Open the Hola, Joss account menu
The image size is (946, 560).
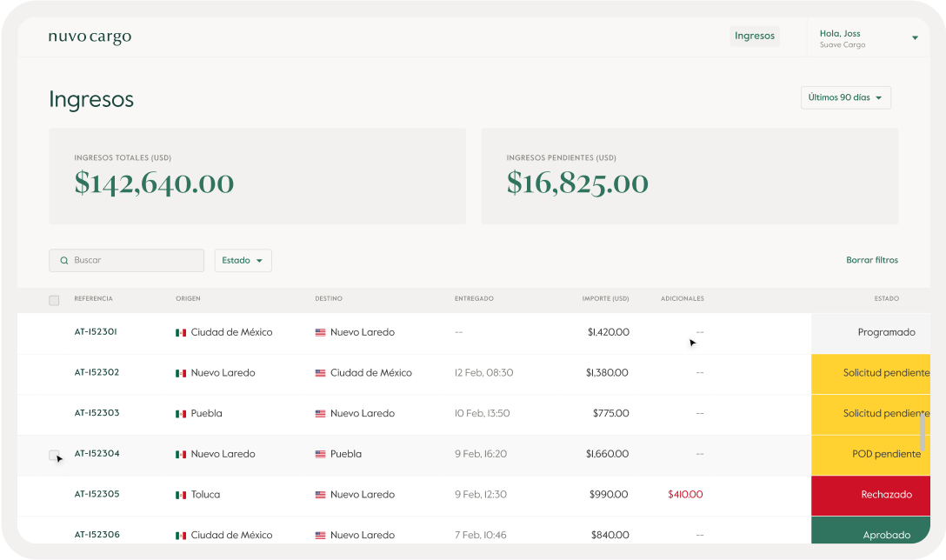point(868,38)
